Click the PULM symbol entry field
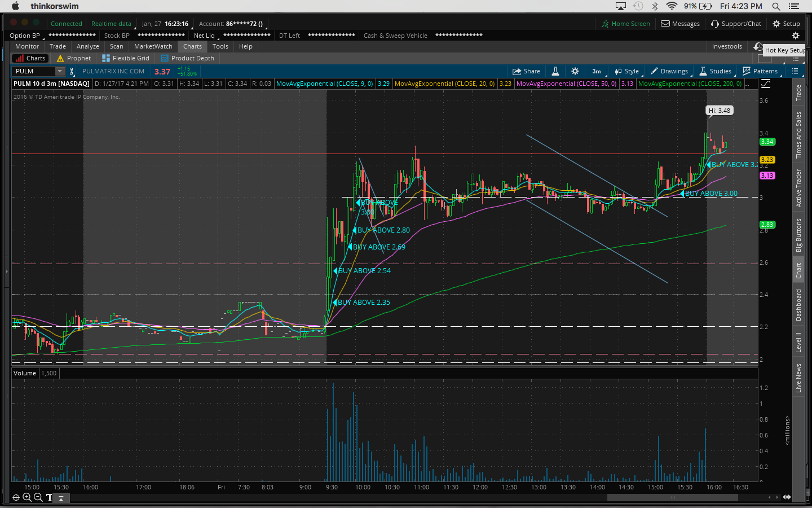The image size is (812, 508). point(33,71)
